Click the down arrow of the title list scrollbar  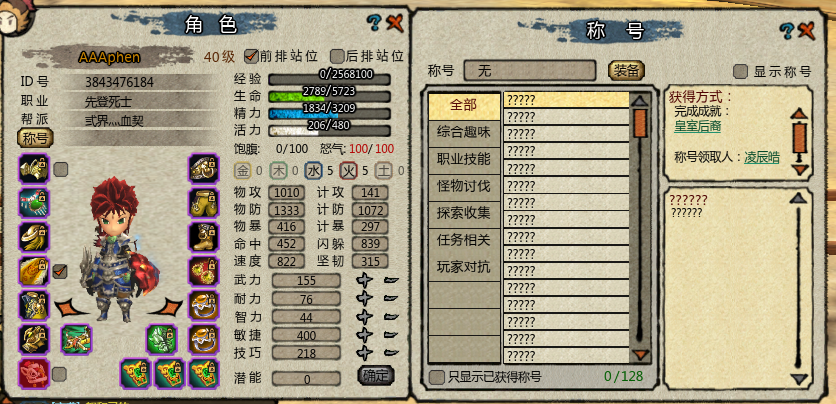point(640,354)
